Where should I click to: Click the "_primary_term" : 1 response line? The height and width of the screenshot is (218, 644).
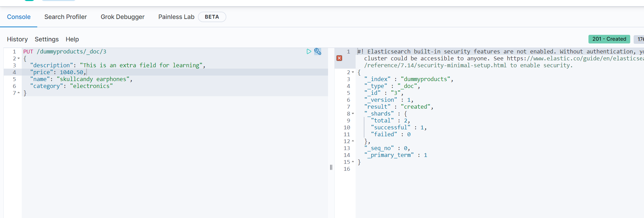click(x=396, y=155)
